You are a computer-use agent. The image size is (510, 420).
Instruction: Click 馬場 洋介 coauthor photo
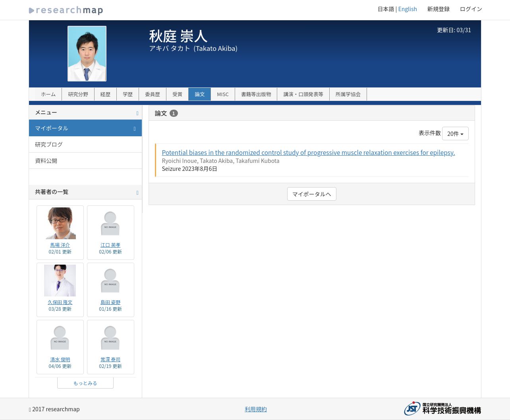60,223
